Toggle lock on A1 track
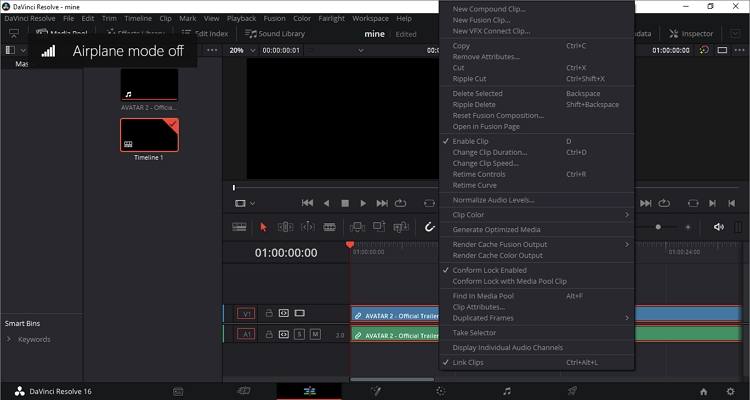Viewport: 750px width, 400px height. (269, 334)
